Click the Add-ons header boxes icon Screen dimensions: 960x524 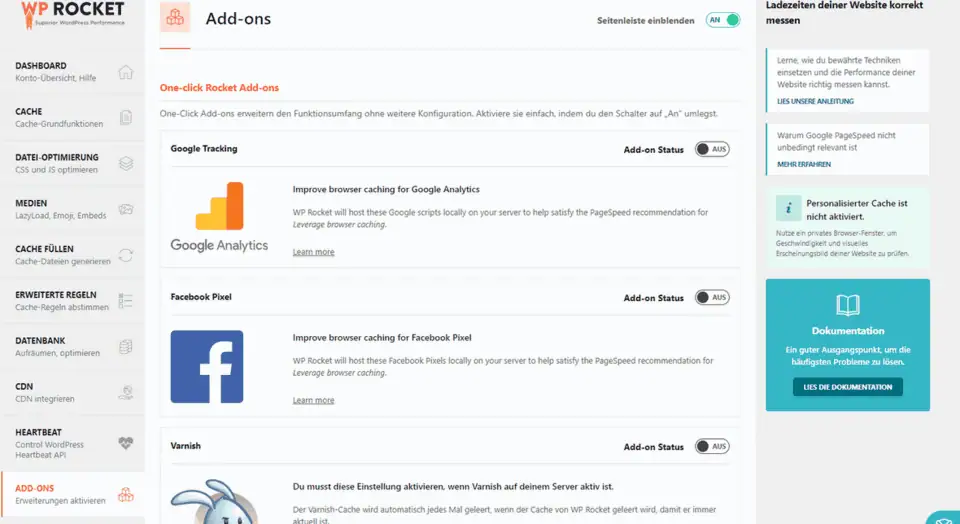point(175,19)
